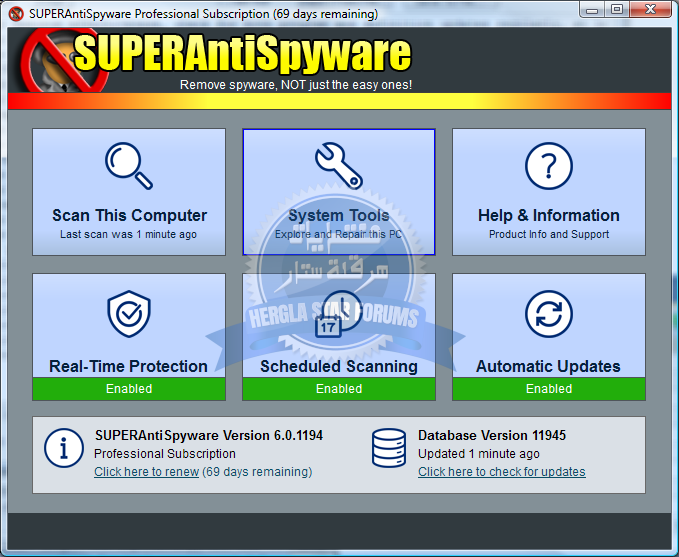Click the question mark help icon
679x557 pixels.
coord(548,166)
